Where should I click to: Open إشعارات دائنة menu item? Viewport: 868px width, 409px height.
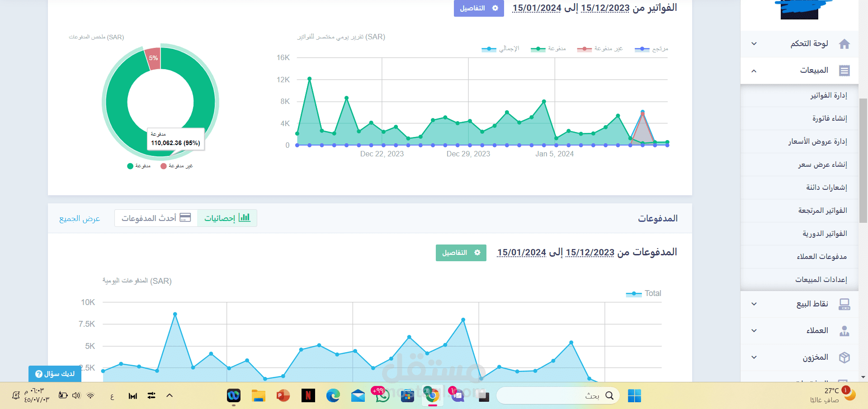tap(799, 188)
